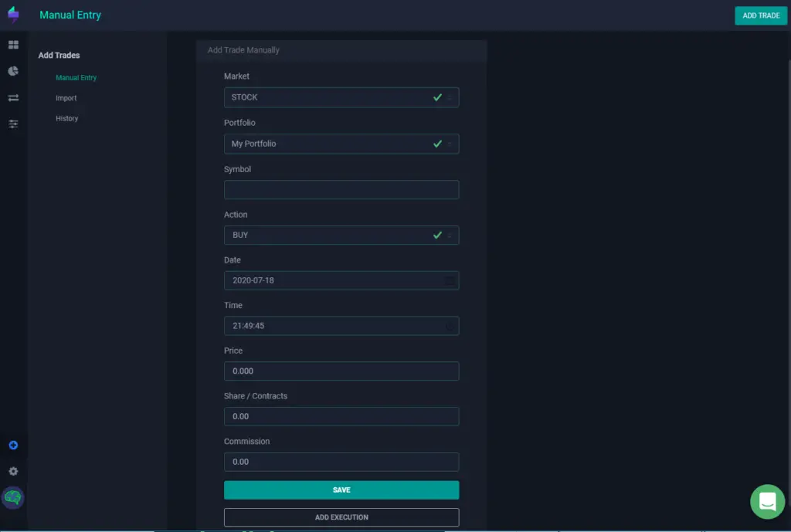The image size is (791, 532).
Task: Open the chat support bubble
Action: [767, 502]
